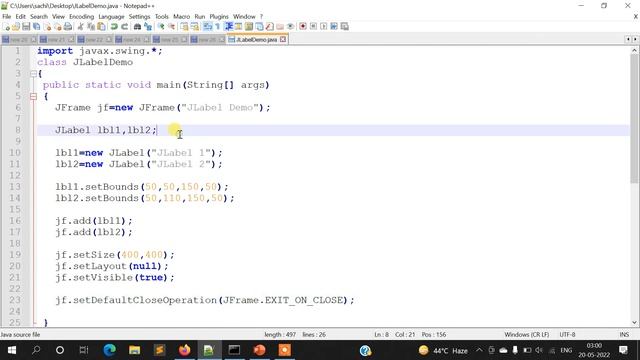The image size is (640, 360).
Task: Open File Explorer from the taskbar
Action: (x=135, y=350)
